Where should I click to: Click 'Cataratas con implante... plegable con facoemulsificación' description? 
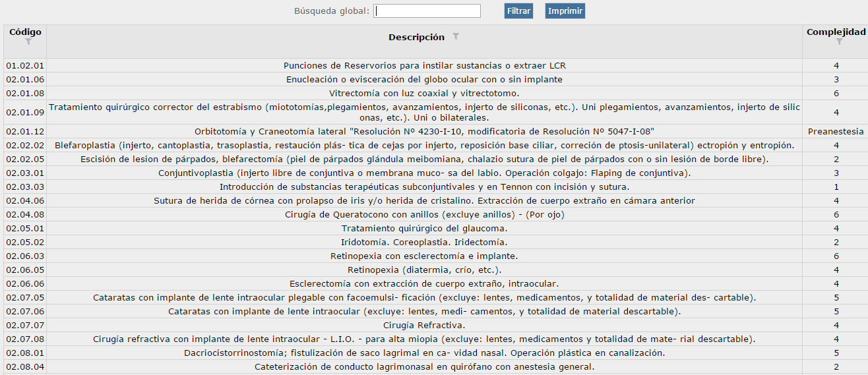click(425, 298)
